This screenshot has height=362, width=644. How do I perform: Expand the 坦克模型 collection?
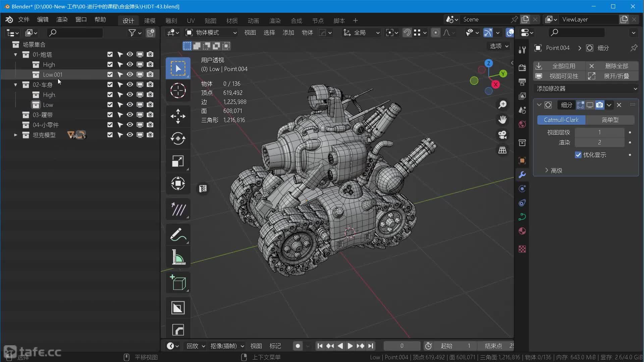tap(15, 135)
